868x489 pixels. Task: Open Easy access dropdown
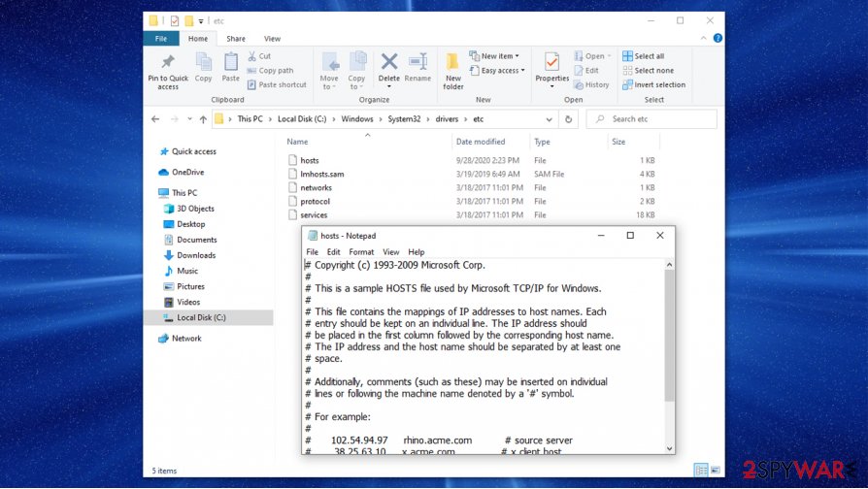[497, 70]
